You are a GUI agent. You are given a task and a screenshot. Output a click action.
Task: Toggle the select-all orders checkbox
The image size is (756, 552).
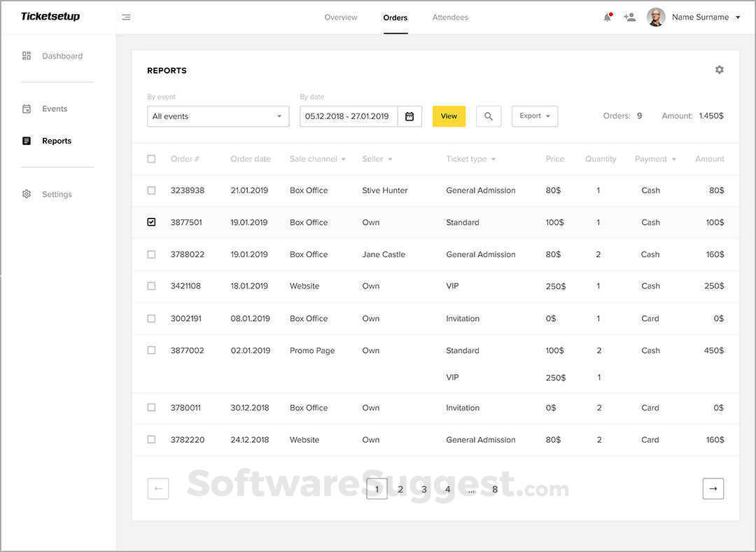click(x=151, y=159)
